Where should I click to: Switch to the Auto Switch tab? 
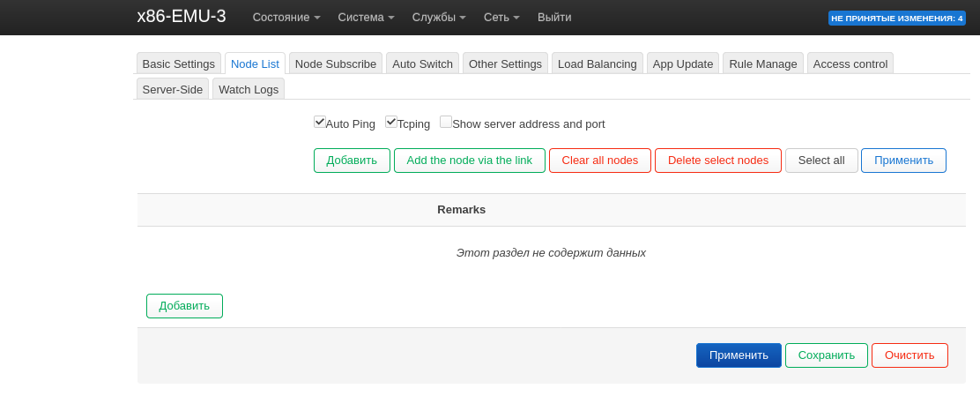tap(422, 64)
